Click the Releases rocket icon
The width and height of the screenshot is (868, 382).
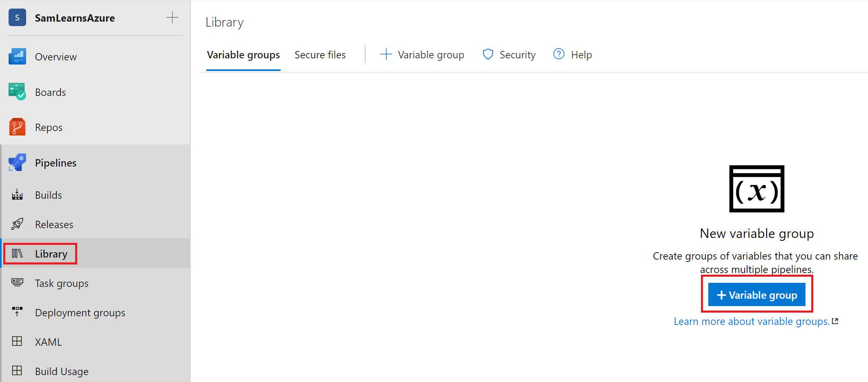(17, 224)
